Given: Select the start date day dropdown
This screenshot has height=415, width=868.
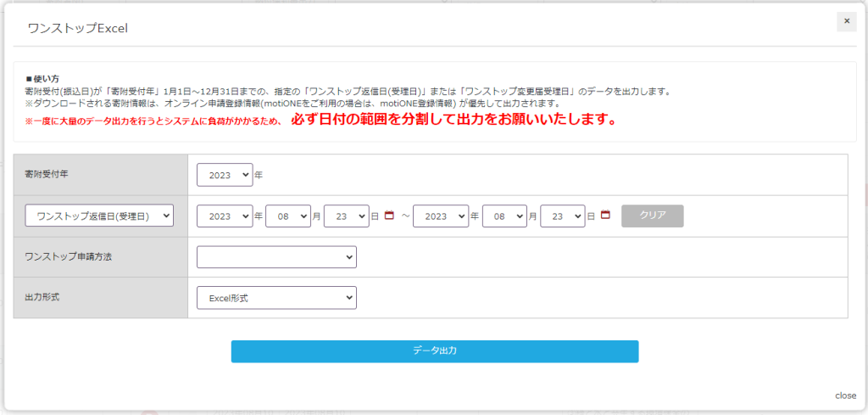Looking at the screenshot, I should (x=346, y=216).
